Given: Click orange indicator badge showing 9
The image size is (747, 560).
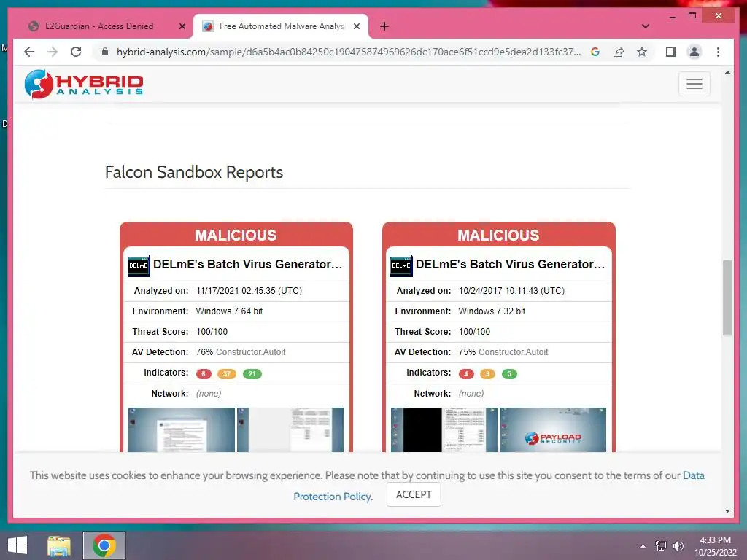Looking at the screenshot, I should 487,374.
